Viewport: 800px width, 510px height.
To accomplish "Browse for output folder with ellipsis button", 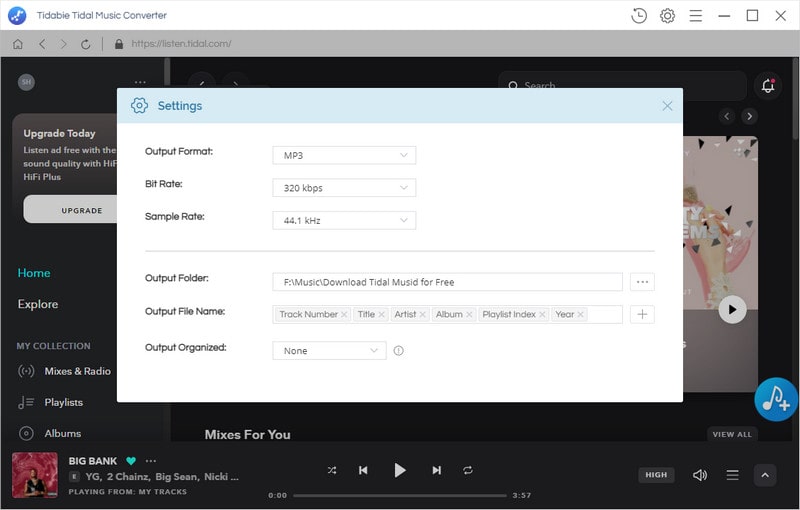I will [x=642, y=282].
